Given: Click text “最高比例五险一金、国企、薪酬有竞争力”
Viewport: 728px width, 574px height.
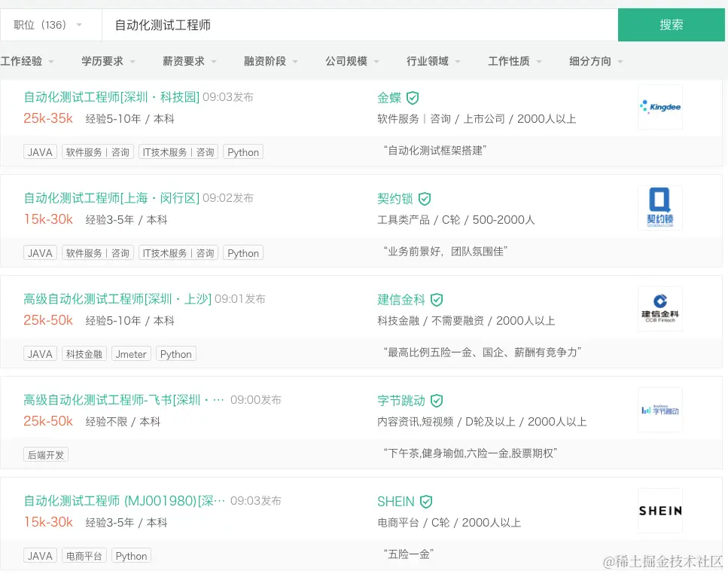Looking at the screenshot, I should pos(483,352).
